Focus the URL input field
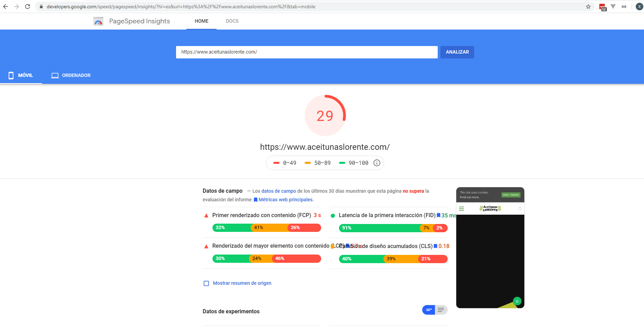This screenshot has height=326, width=644. click(306, 52)
